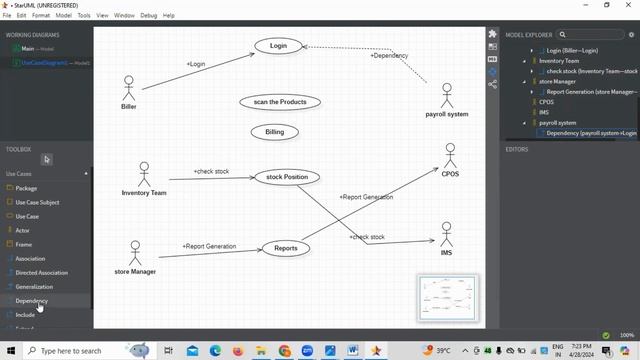The width and height of the screenshot is (640, 360).
Task: Select the Reports use case
Action: (x=286, y=248)
